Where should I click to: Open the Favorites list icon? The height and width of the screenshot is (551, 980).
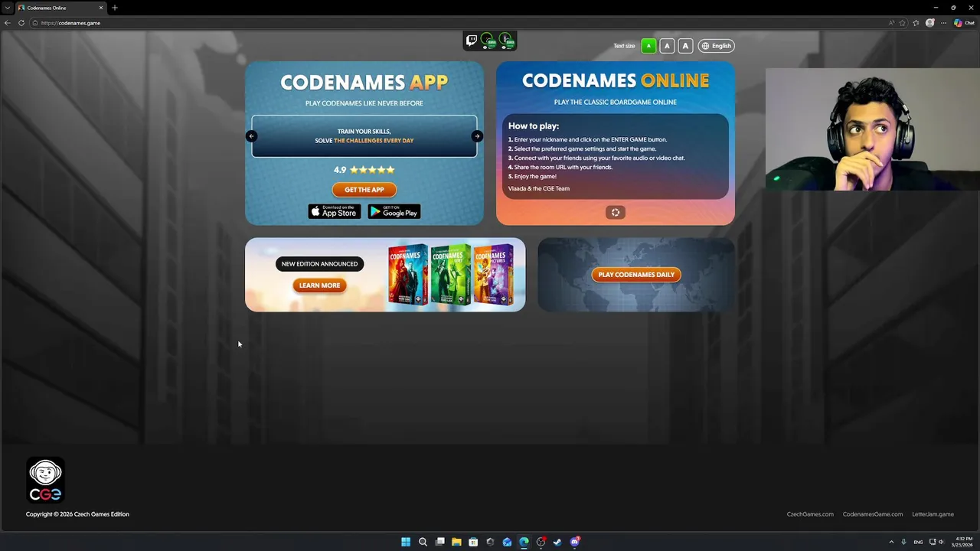click(x=916, y=23)
